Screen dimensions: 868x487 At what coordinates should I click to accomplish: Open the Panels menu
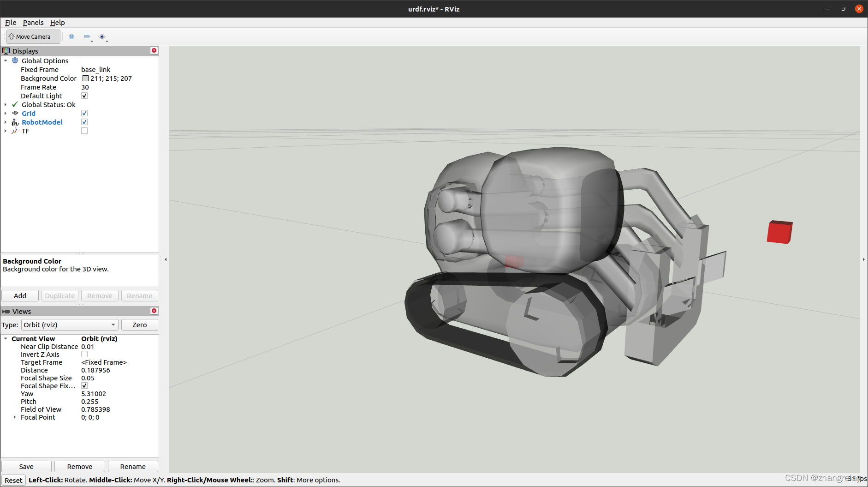point(33,22)
